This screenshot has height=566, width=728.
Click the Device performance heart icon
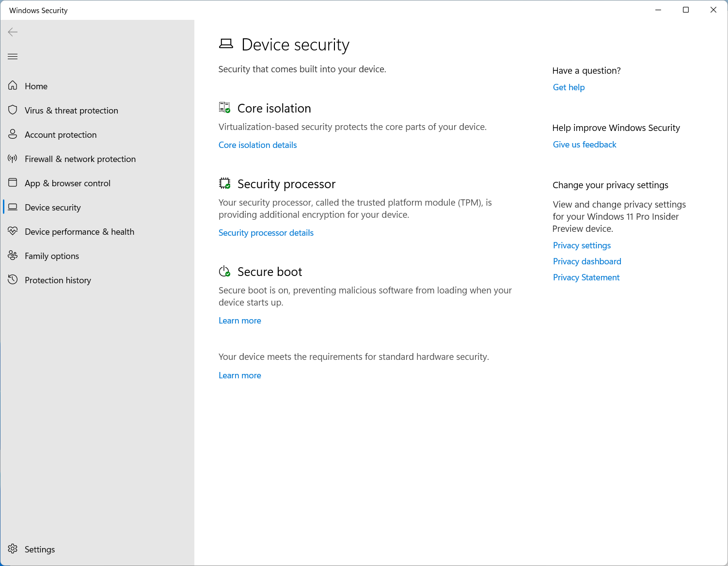click(13, 231)
